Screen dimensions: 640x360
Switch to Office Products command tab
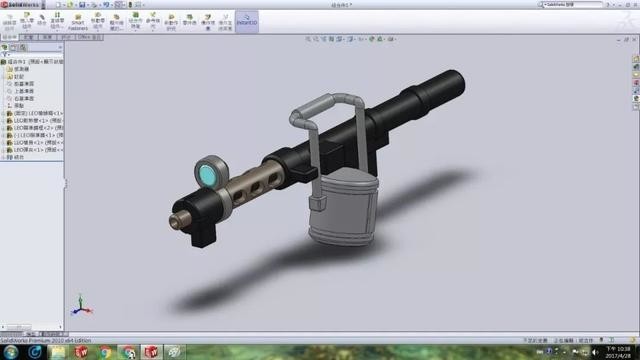pyautogui.click(x=89, y=37)
